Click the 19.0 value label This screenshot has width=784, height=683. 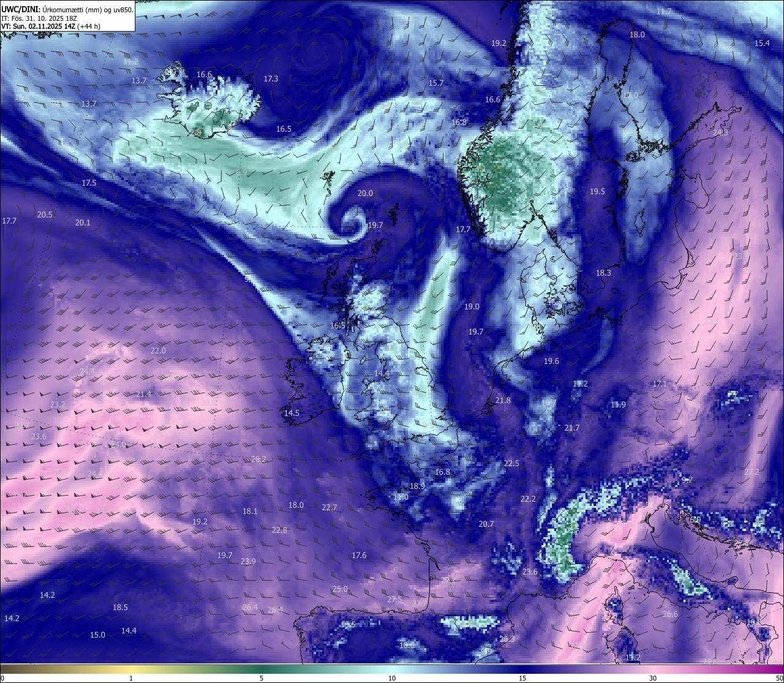(472, 306)
